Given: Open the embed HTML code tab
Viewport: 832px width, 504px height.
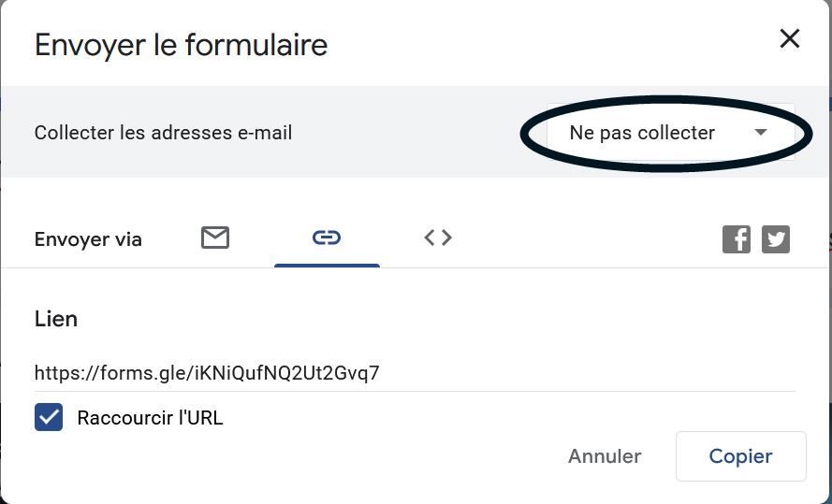Looking at the screenshot, I should click(438, 238).
